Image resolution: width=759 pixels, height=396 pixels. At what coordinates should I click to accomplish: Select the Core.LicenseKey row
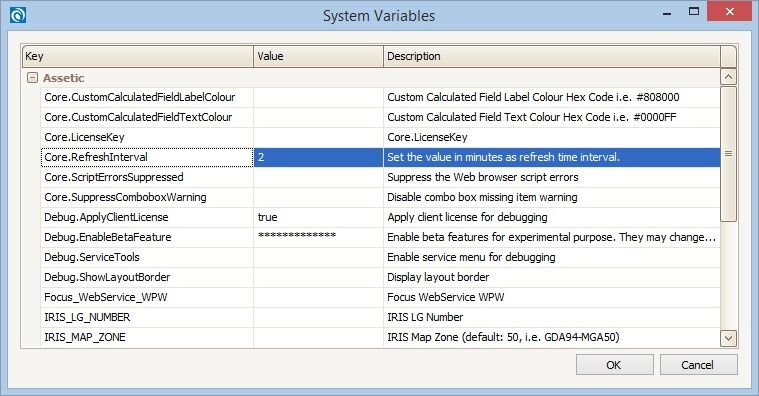coord(380,137)
